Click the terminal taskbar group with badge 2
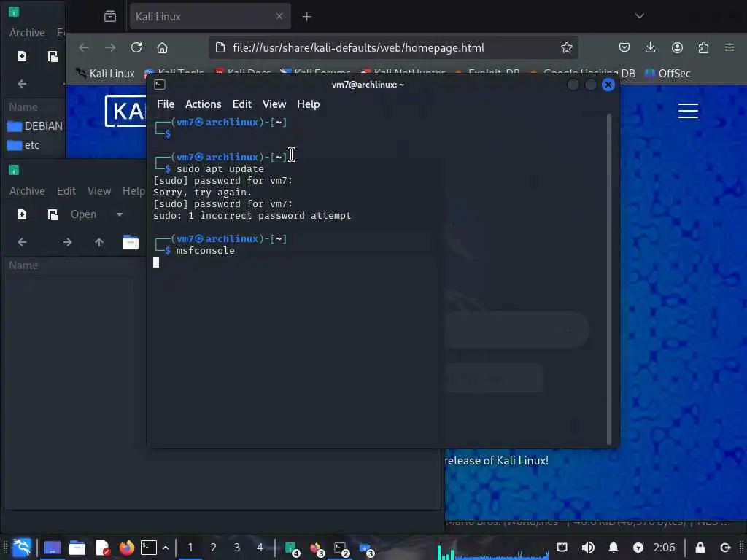This screenshot has width=747, height=560. [341, 548]
